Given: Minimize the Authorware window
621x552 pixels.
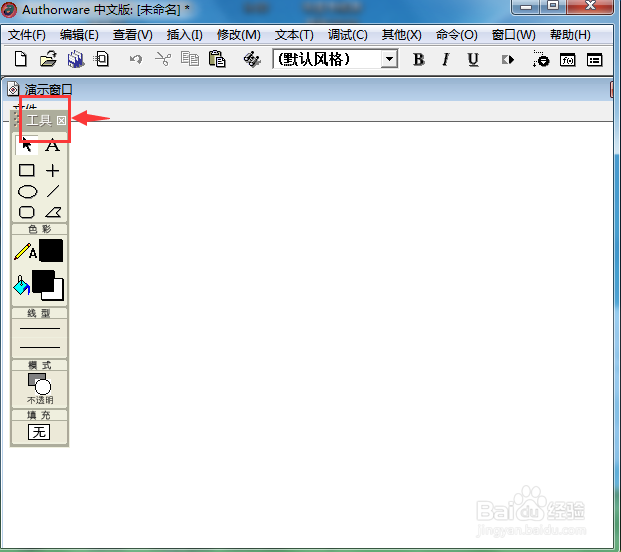Looking at the screenshot, I should click(526, 6).
